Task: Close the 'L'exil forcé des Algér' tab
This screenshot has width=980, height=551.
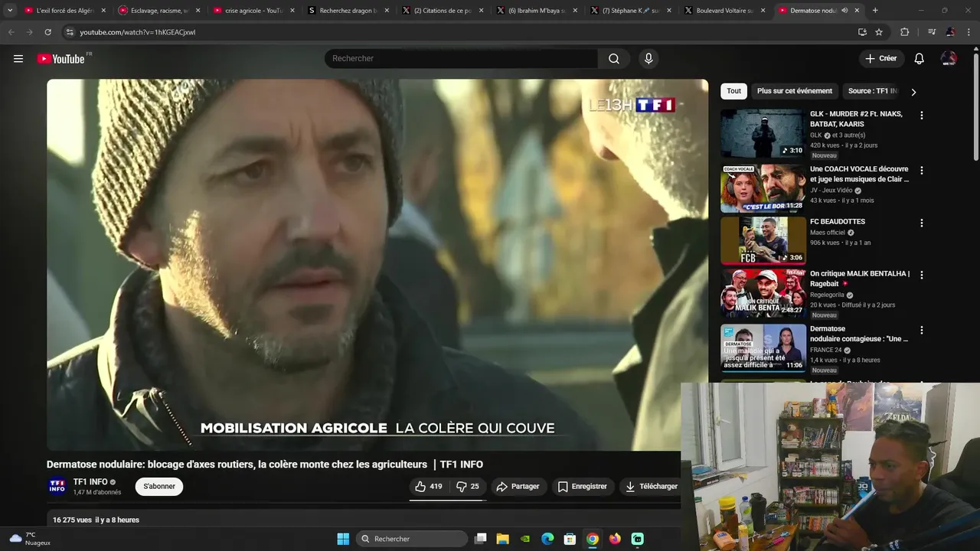Action: pyautogui.click(x=103, y=11)
